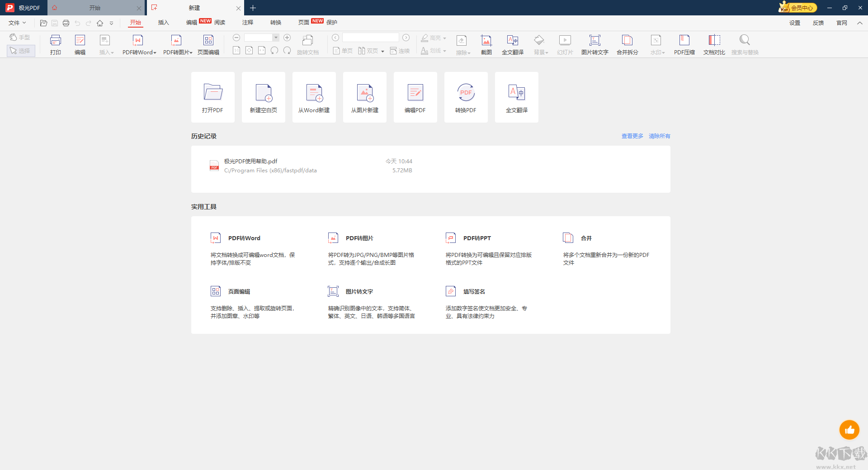
Task: Toggle 连续 continuous scroll view
Action: [x=400, y=51]
